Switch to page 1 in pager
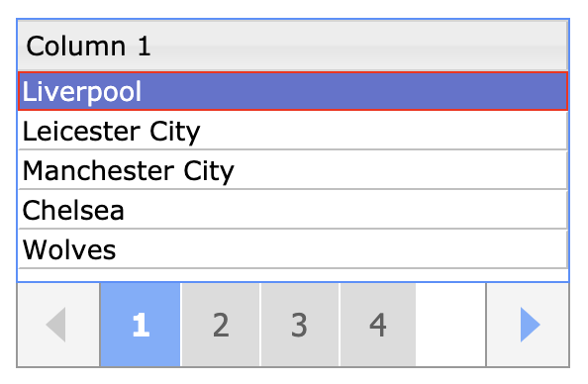The width and height of the screenshot is (588, 384). click(x=141, y=325)
